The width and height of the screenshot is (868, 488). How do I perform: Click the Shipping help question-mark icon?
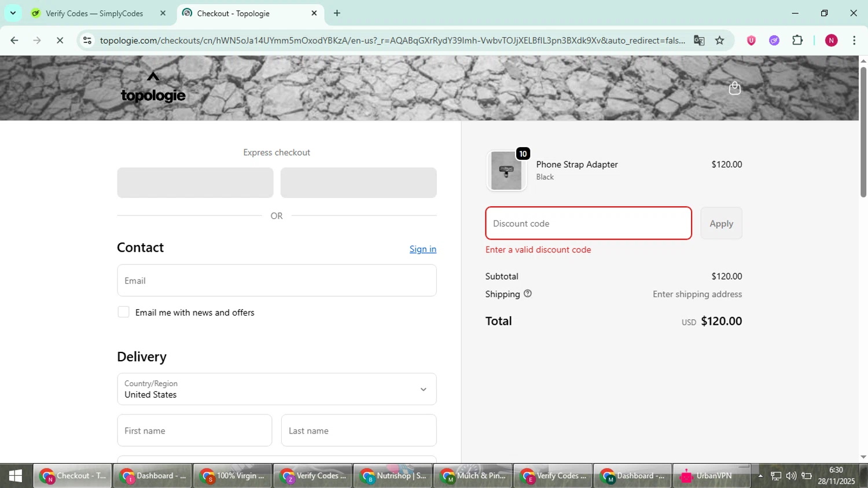click(527, 293)
